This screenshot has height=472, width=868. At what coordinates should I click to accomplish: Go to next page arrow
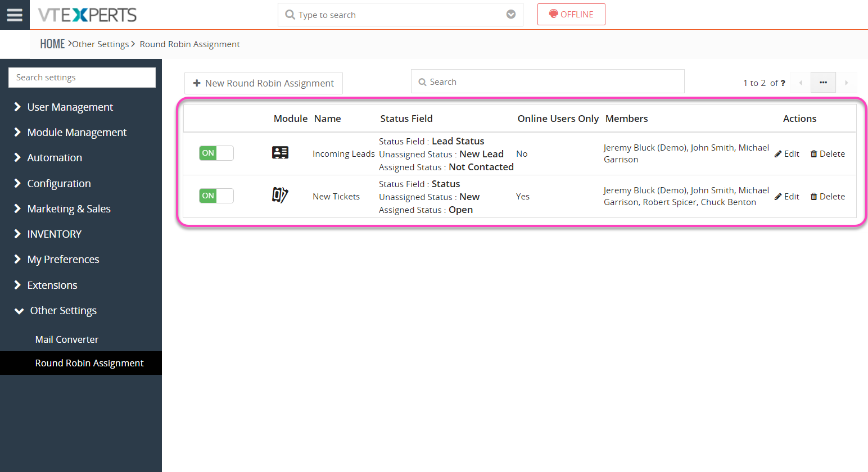(x=846, y=83)
